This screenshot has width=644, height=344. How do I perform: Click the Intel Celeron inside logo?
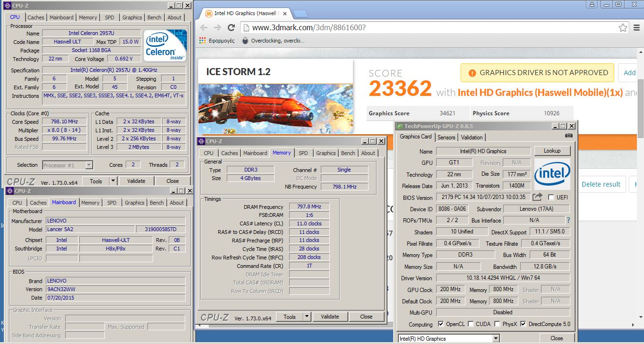165,46
